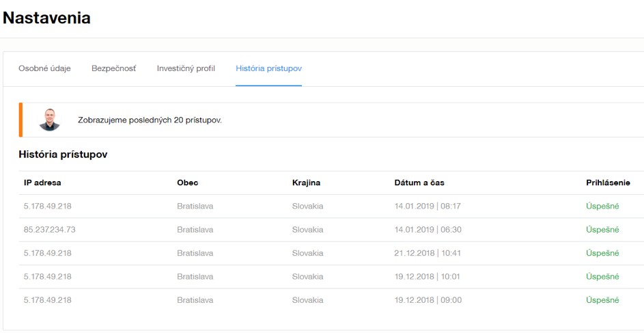
Task: Click the user avatar photo in the notice
Action: pos(49,120)
